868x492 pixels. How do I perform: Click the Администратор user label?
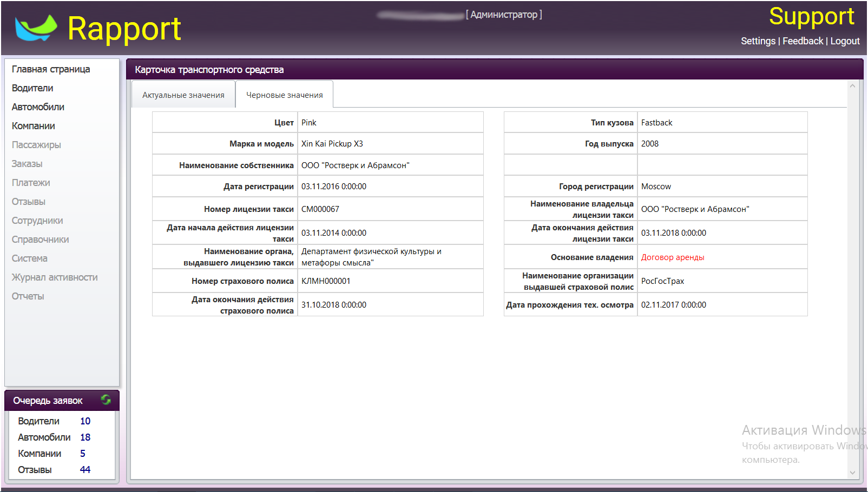click(x=504, y=15)
